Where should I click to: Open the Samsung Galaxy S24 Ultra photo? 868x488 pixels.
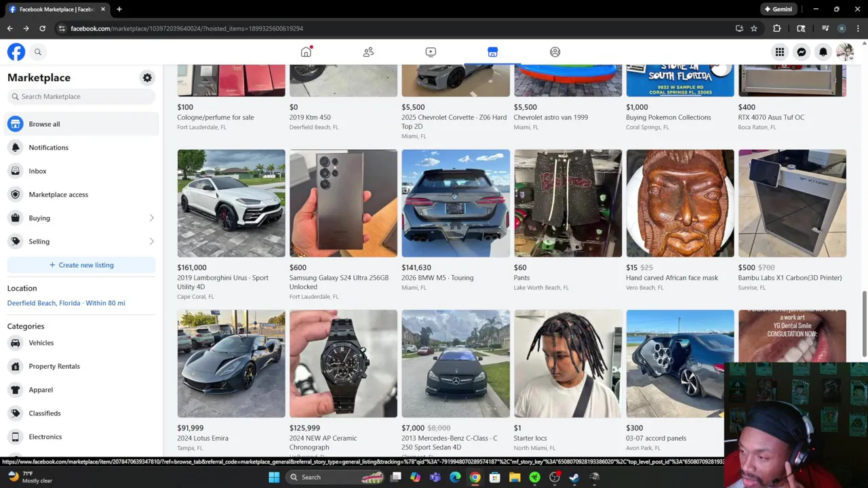[343, 203]
